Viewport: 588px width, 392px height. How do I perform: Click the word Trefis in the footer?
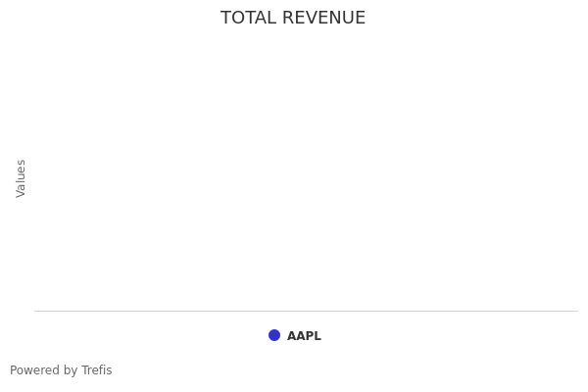pos(96,370)
